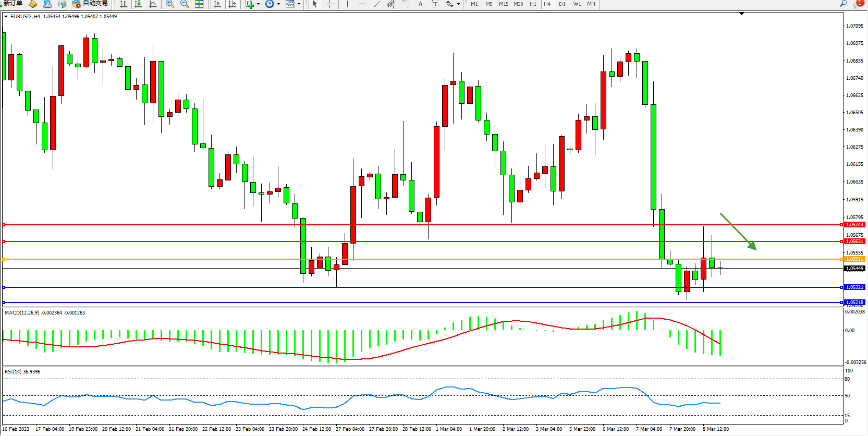Switch to the M15 timeframe

[x=504, y=4]
